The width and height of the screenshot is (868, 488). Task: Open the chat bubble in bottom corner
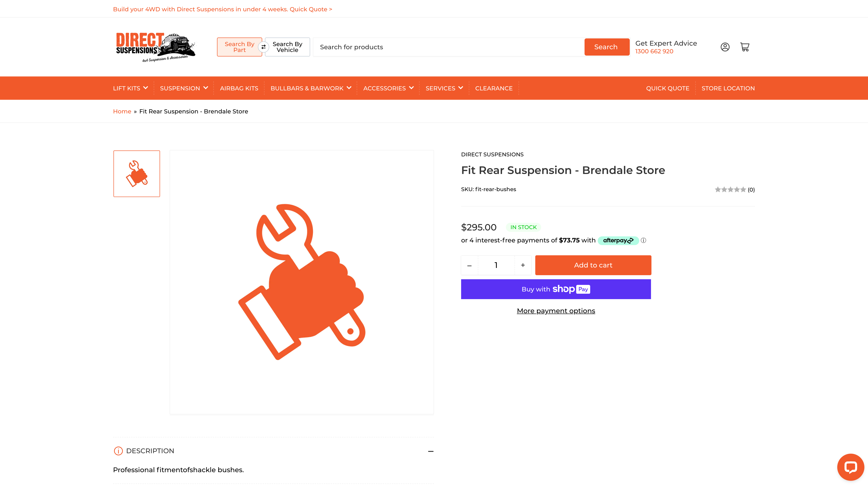(x=850, y=467)
